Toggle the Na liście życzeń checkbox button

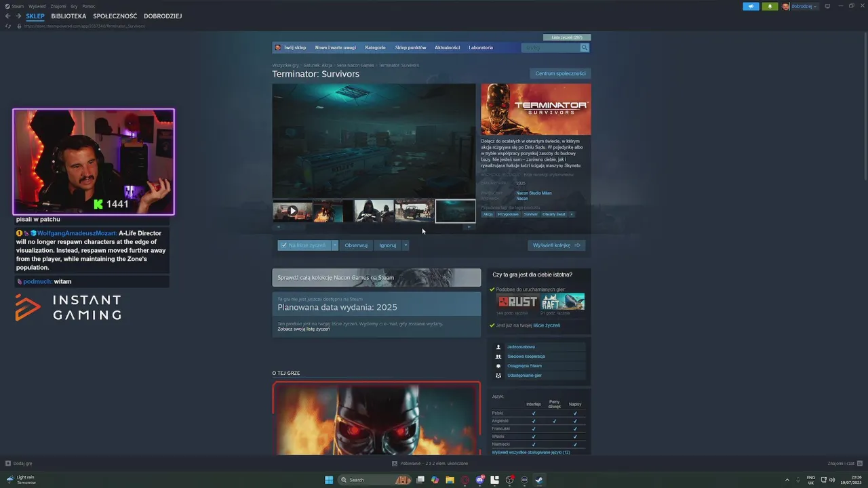click(304, 245)
